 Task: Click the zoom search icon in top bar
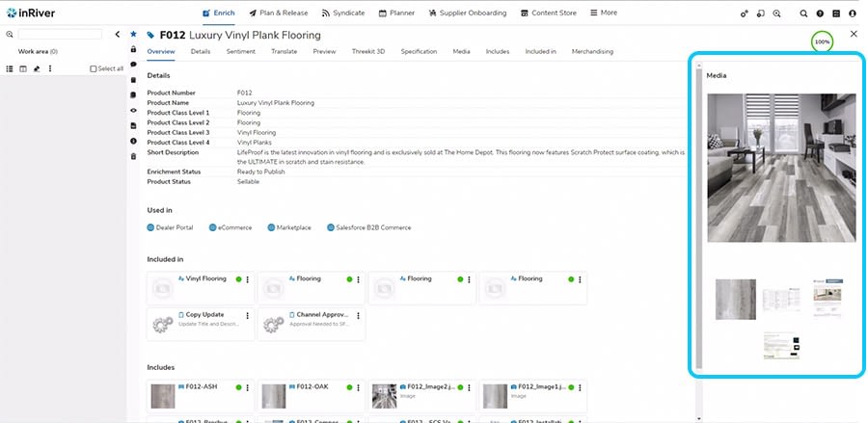pos(776,13)
